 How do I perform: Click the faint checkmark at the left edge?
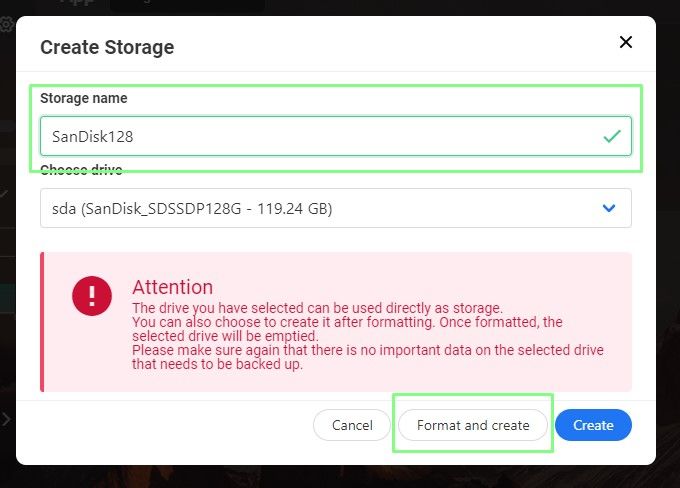(3, 193)
